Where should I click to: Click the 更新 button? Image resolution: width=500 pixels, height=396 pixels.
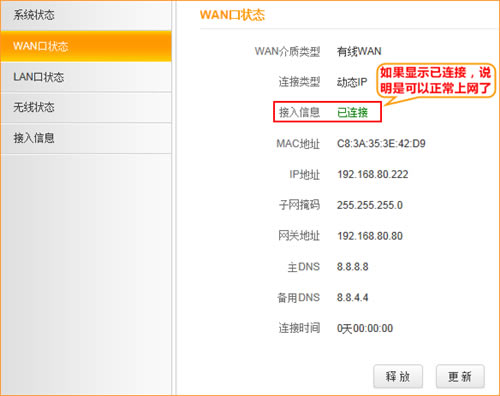(460, 376)
